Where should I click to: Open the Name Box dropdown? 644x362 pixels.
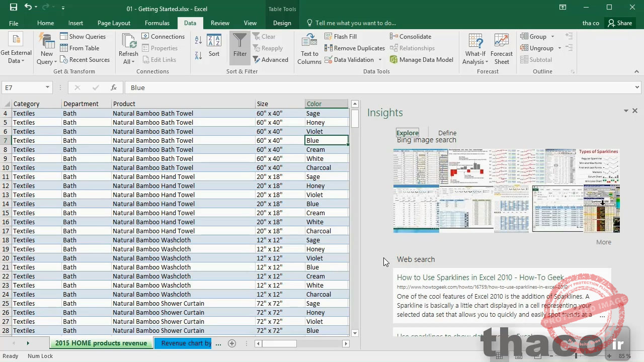[47, 87]
